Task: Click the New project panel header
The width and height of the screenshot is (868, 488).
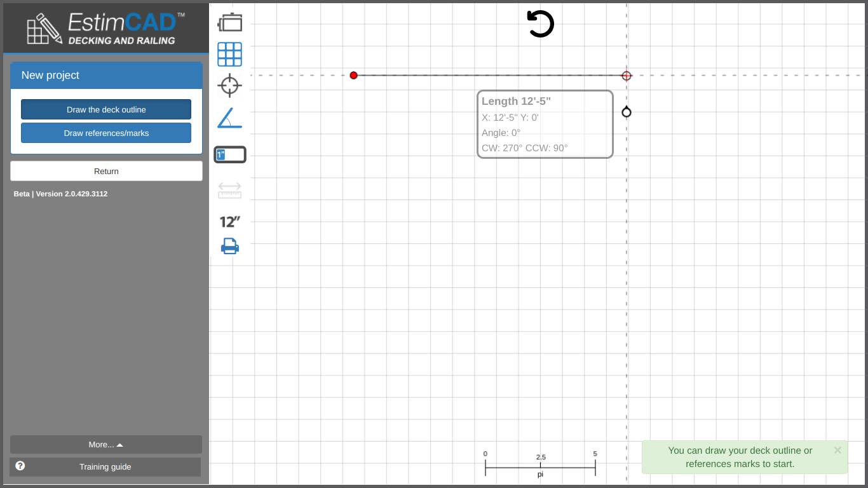Action: pyautogui.click(x=106, y=75)
